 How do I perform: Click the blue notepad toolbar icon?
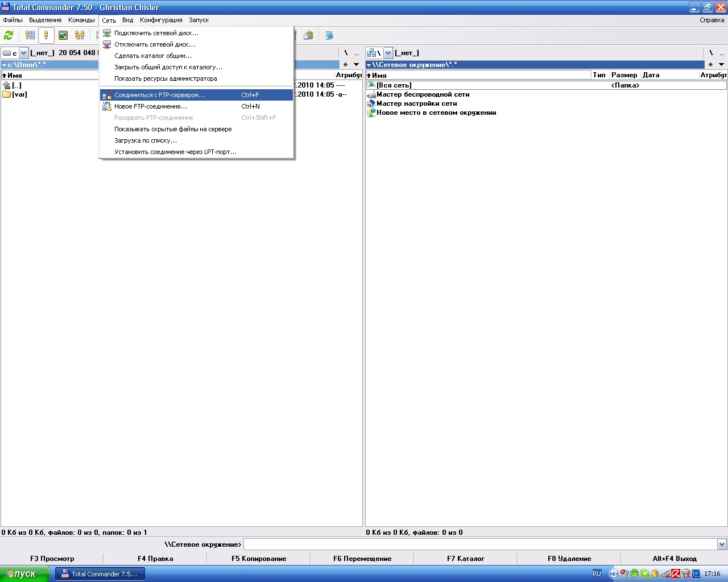(329, 35)
